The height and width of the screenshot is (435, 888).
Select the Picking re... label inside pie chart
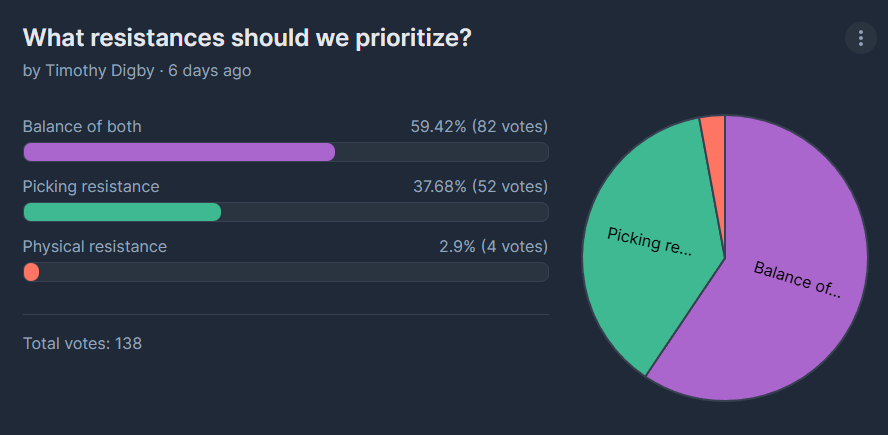pos(650,242)
